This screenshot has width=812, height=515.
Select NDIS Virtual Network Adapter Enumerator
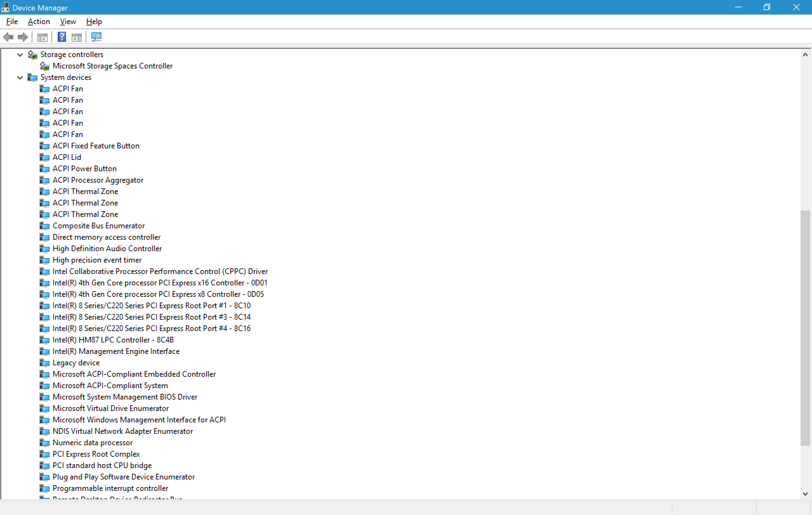pyautogui.click(x=123, y=431)
